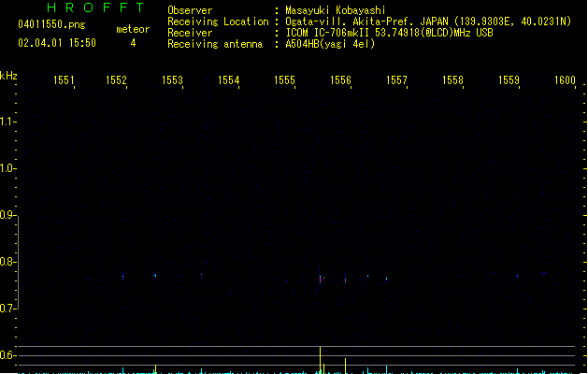Click the 1558 time axis label
This screenshot has width=588, height=374.
[452, 80]
